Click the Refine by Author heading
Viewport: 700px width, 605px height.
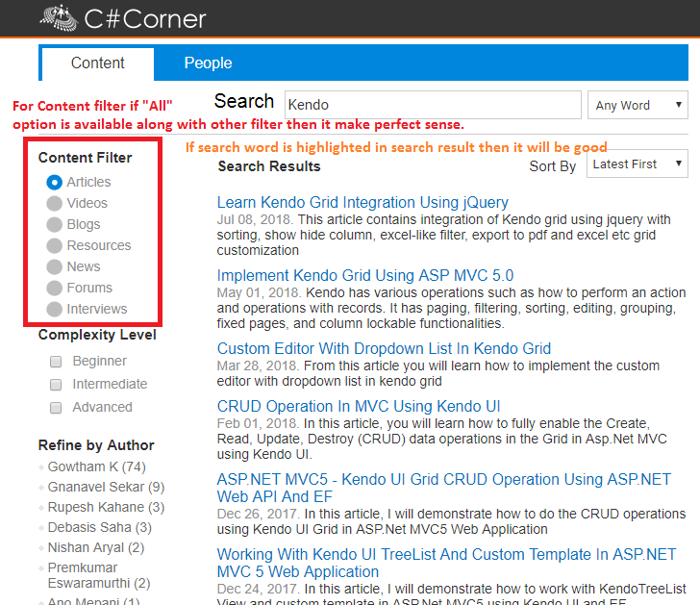96,445
